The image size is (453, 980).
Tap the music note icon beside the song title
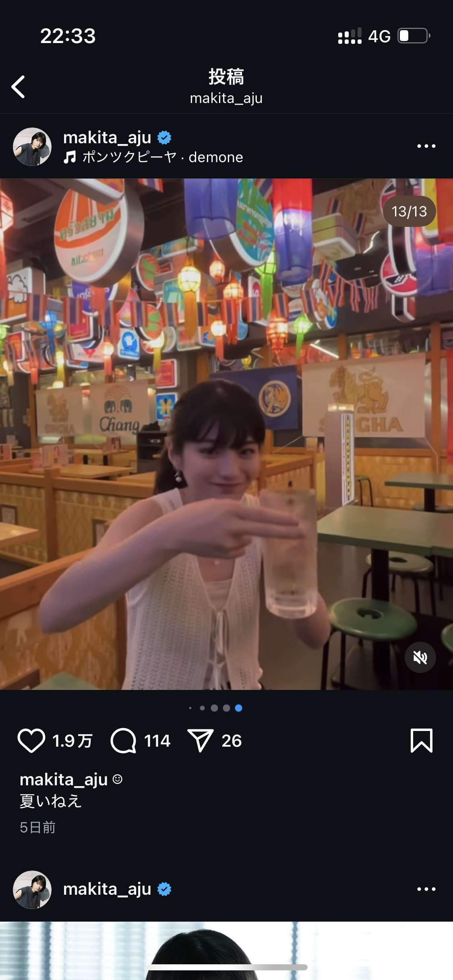pos(70,157)
